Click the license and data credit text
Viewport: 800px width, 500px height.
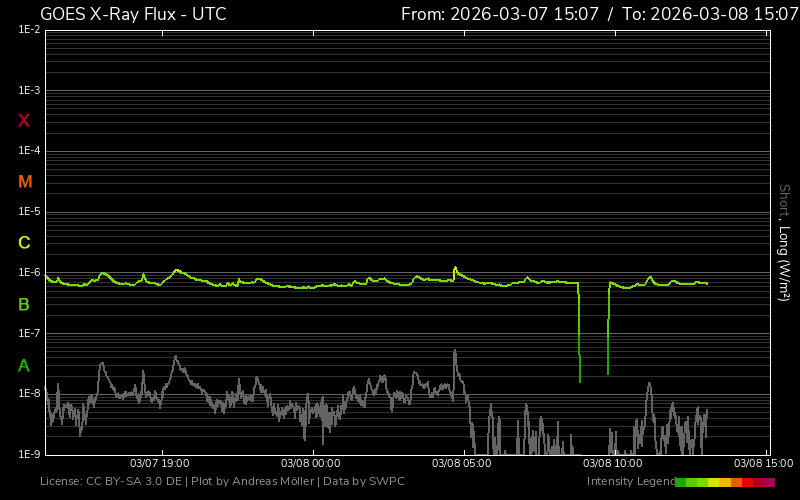[x=222, y=482]
